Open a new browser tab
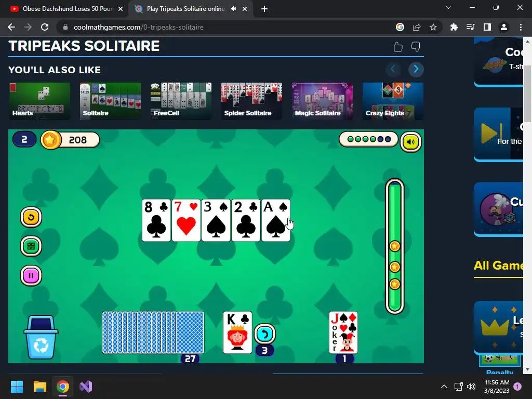532x399 pixels. (264, 9)
